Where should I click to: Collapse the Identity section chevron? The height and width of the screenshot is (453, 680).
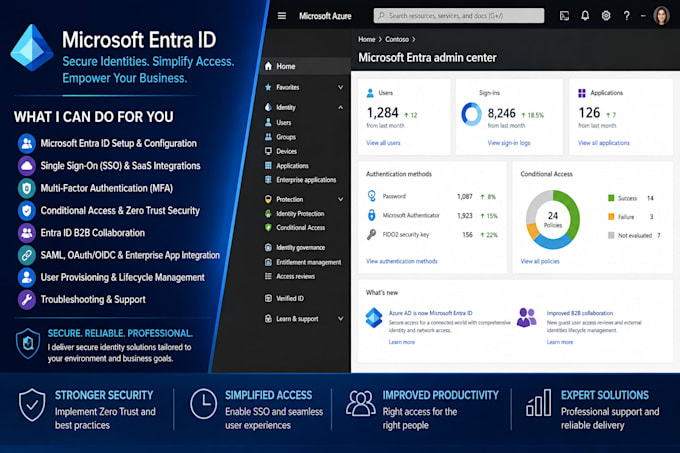coord(340,107)
